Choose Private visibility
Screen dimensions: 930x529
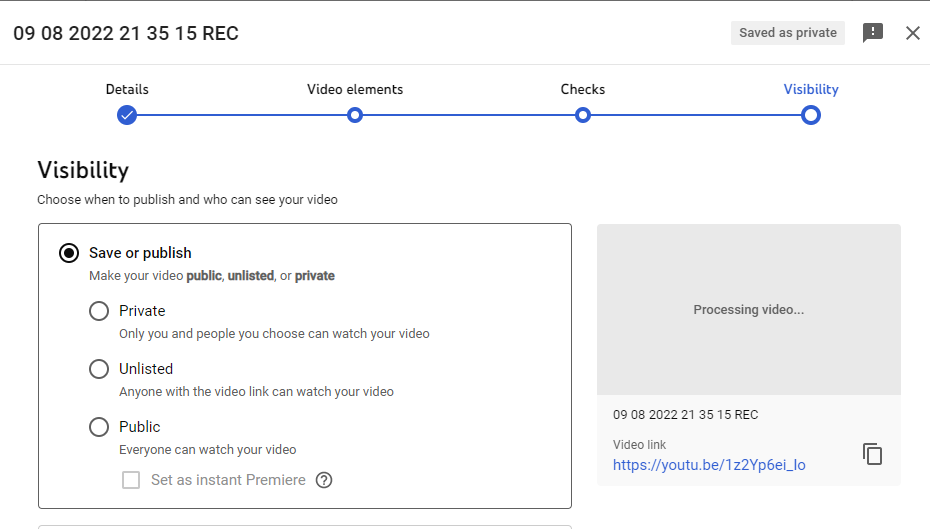point(99,311)
